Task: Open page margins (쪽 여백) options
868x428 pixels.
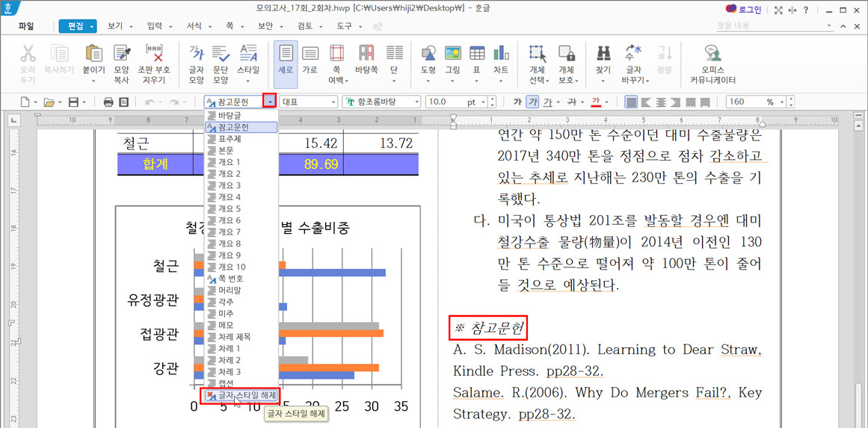Action: tap(336, 64)
